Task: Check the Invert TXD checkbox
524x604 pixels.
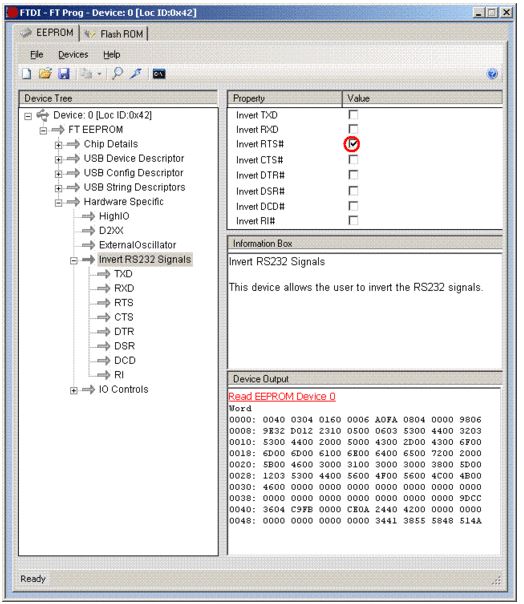Action: [x=353, y=114]
